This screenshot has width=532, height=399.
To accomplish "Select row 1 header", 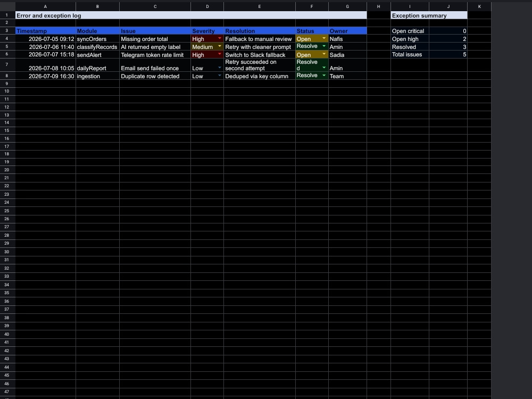I will pos(7,15).
